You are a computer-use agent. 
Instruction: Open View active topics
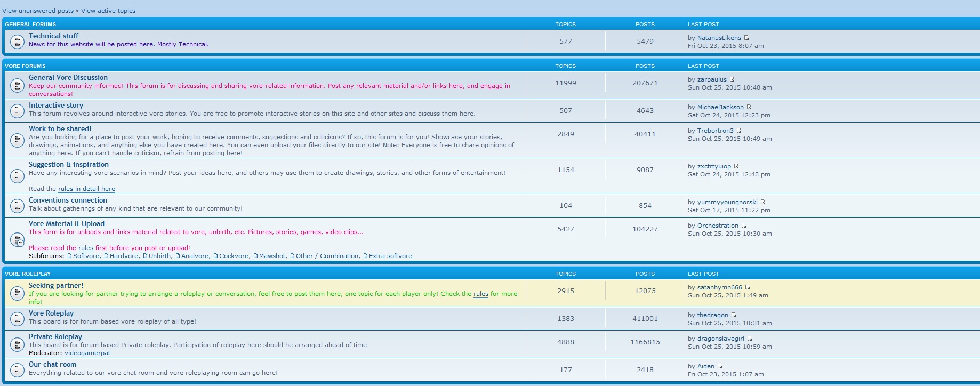[108, 11]
